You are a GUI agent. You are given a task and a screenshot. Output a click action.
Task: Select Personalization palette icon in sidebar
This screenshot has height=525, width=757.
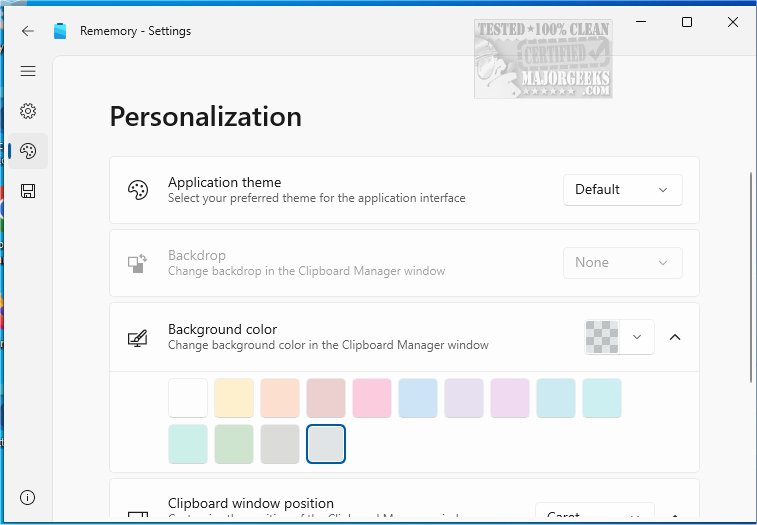pyautogui.click(x=28, y=151)
